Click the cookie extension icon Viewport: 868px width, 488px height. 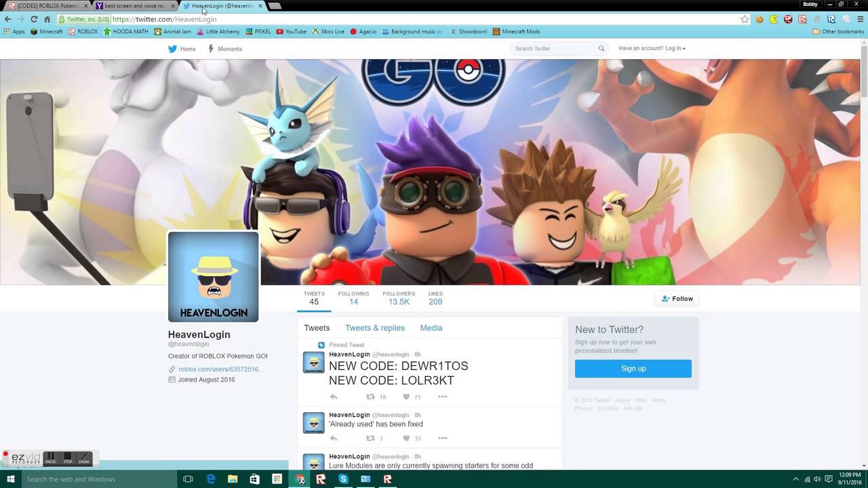point(759,19)
